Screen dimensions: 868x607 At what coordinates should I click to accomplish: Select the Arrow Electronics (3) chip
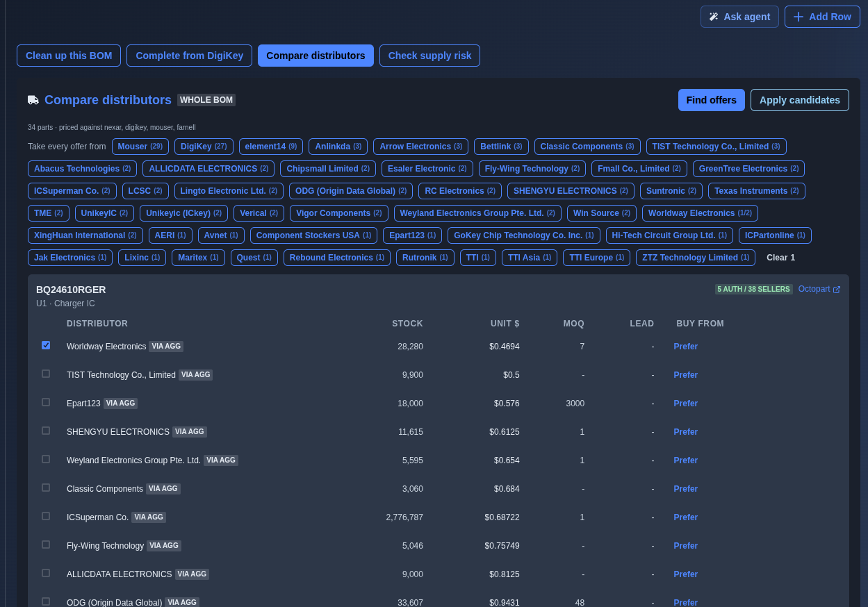(x=420, y=147)
